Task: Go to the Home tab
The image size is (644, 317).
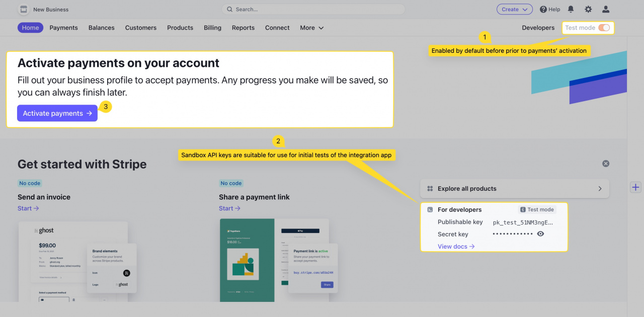Action: coord(30,28)
